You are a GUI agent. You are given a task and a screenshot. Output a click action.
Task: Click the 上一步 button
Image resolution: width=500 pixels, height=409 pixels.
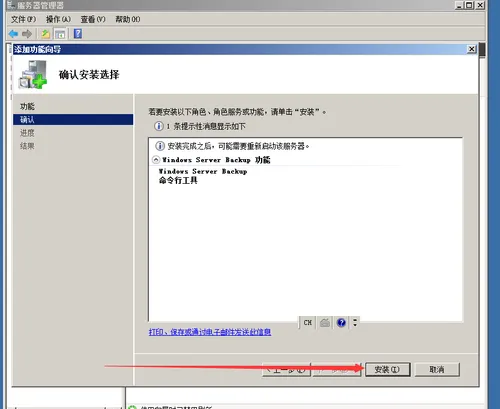286,369
